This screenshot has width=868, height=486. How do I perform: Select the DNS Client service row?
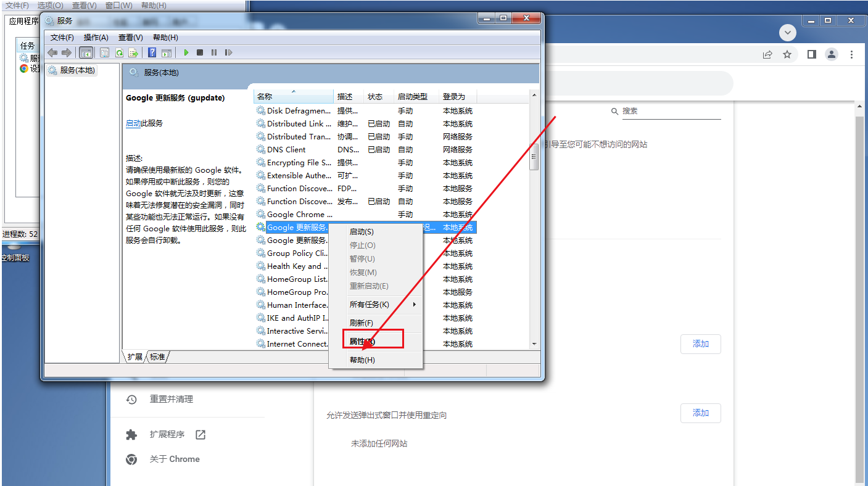(365, 150)
